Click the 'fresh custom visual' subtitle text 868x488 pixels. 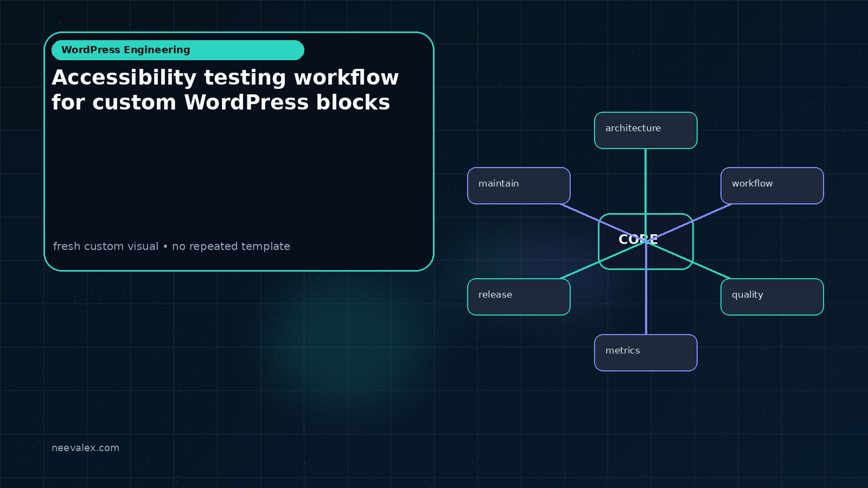tap(171, 246)
